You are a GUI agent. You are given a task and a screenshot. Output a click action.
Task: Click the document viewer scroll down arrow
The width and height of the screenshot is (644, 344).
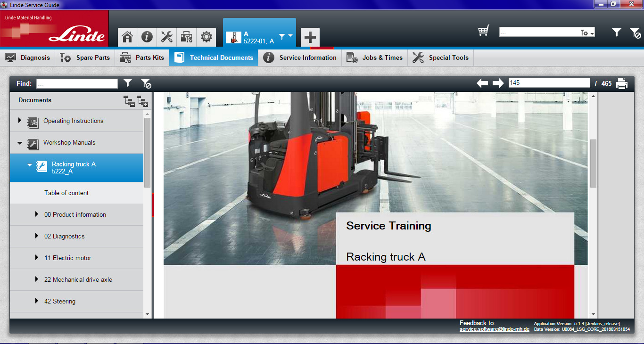593,314
